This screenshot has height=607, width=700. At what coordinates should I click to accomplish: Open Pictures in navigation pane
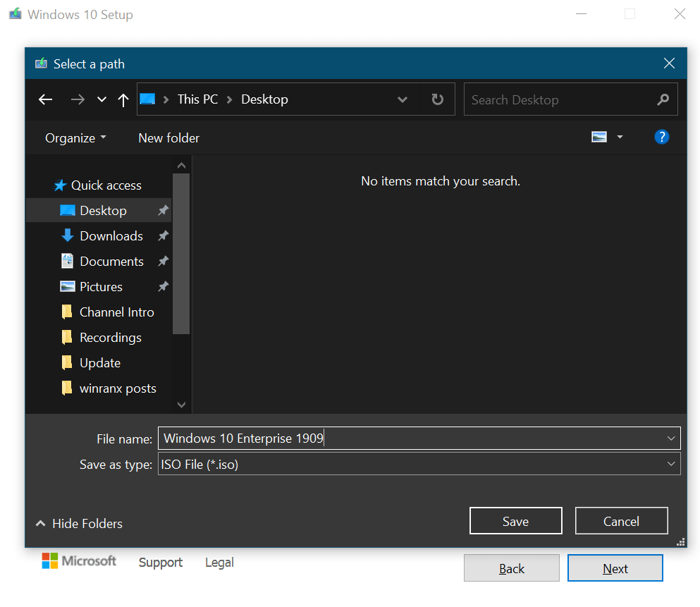pyautogui.click(x=99, y=286)
